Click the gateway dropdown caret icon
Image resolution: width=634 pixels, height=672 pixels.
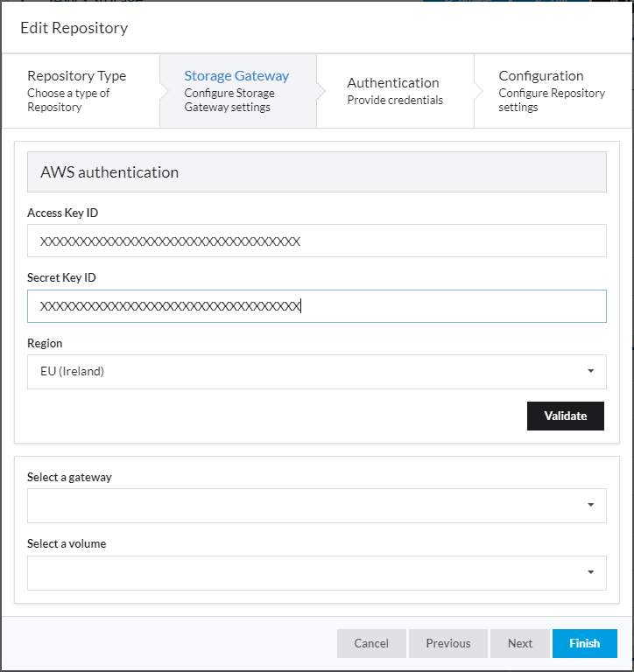tap(591, 506)
